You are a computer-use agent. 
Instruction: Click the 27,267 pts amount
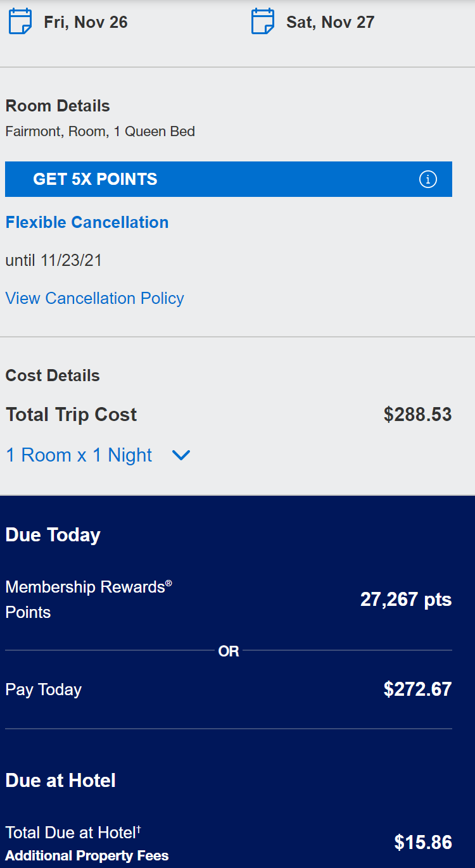[406, 600]
